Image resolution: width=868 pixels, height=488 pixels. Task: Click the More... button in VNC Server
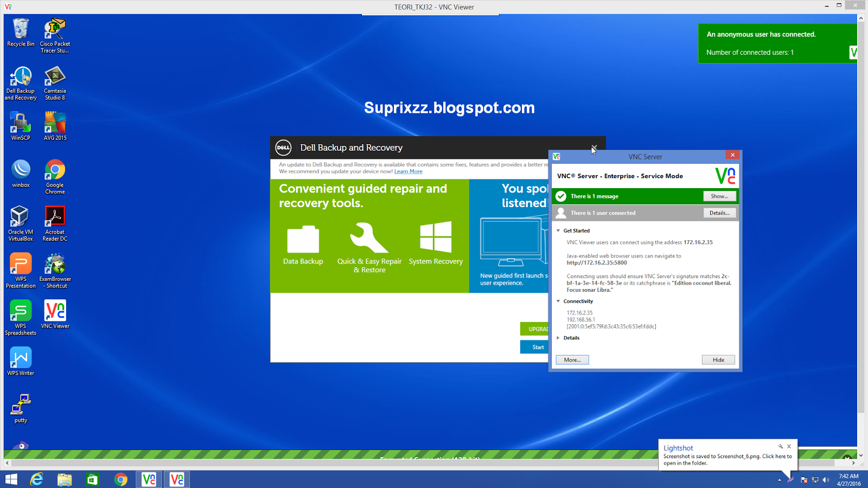coord(572,360)
